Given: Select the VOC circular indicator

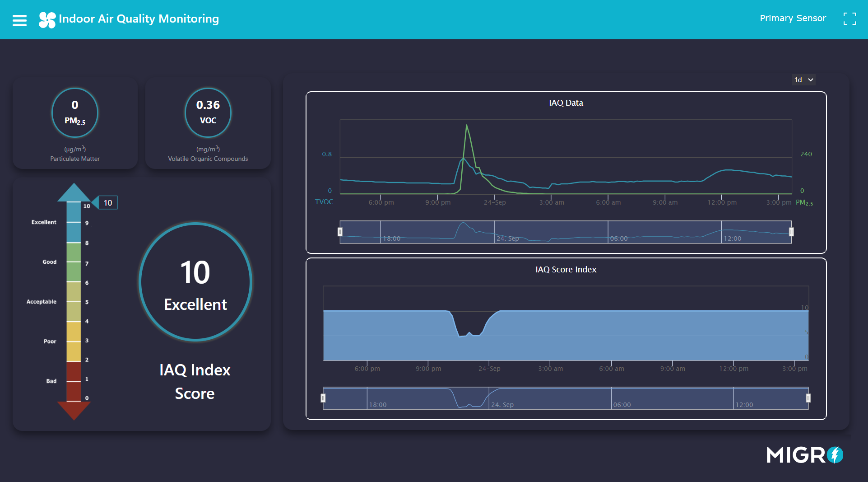Looking at the screenshot, I should [208, 112].
